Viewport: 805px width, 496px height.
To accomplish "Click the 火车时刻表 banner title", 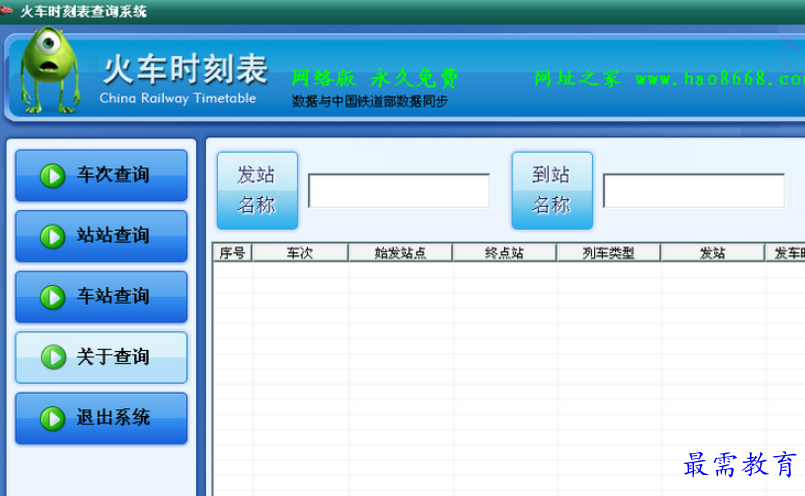I will pyautogui.click(x=185, y=69).
